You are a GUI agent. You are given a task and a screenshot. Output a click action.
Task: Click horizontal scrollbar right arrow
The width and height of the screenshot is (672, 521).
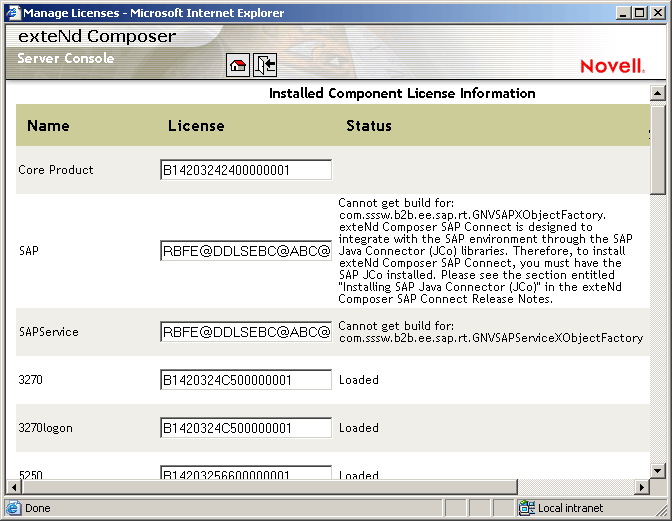tap(642, 487)
